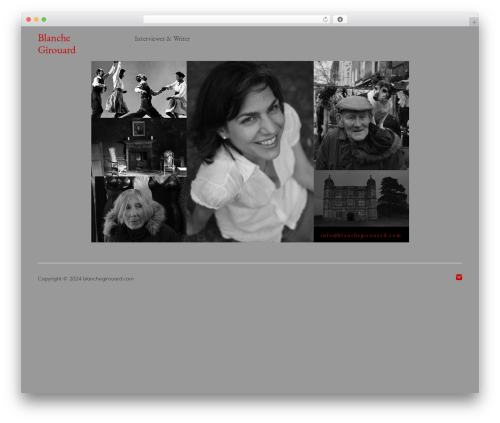500x423 pixels.
Task: Click the old man with flat cap photo
Action: click(361, 115)
